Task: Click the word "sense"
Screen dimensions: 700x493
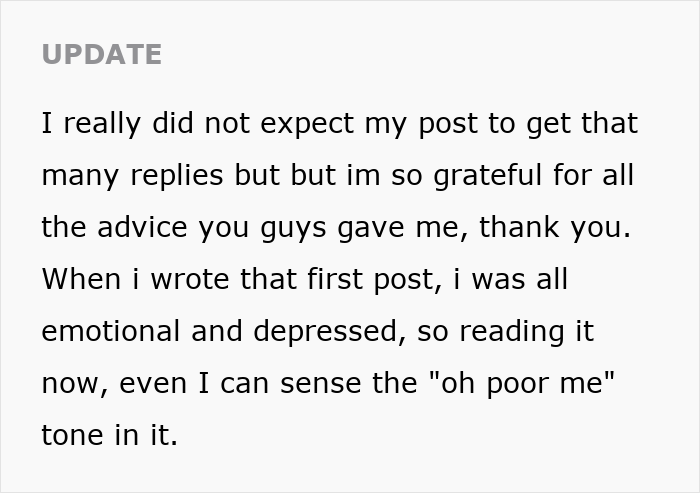Action: point(321,384)
